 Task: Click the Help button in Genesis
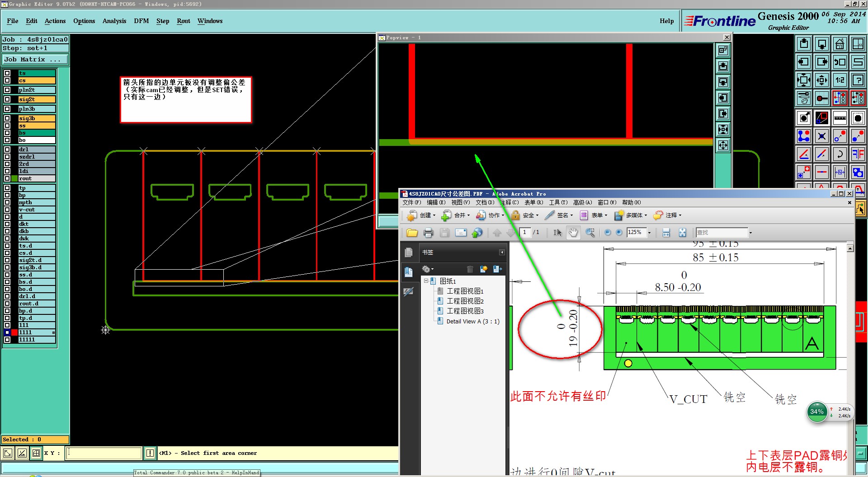point(666,21)
